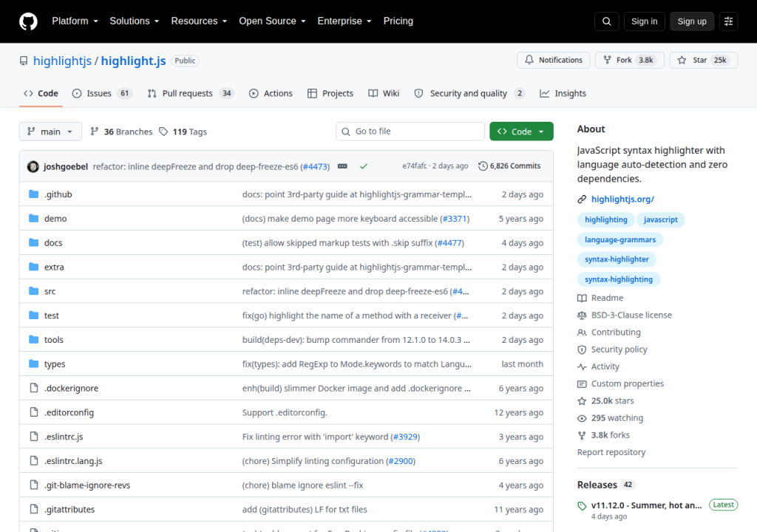Switch to the Wiki tab
757x532 pixels.
coord(384,93)
